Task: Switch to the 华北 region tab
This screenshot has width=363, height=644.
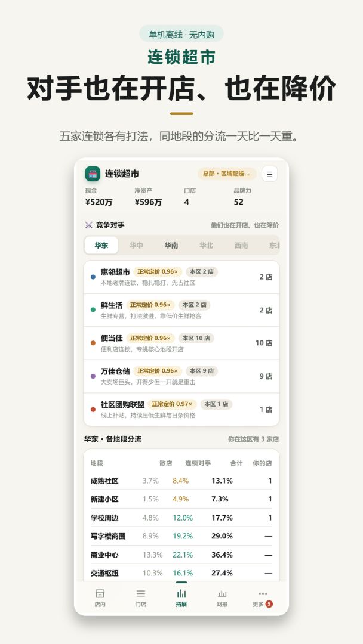Action: point(206,245)
